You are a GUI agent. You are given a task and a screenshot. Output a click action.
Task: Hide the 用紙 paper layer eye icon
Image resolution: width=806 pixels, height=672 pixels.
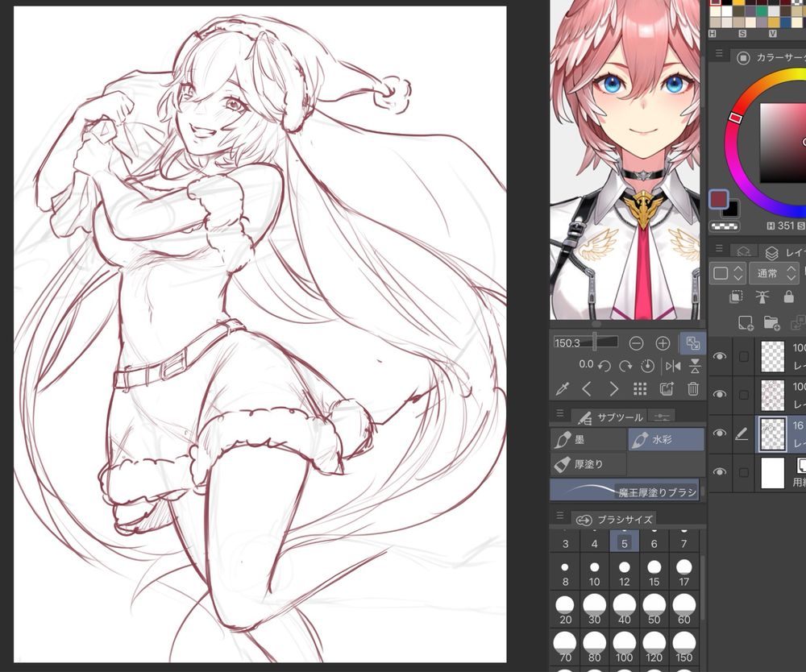tap(720, 471)
